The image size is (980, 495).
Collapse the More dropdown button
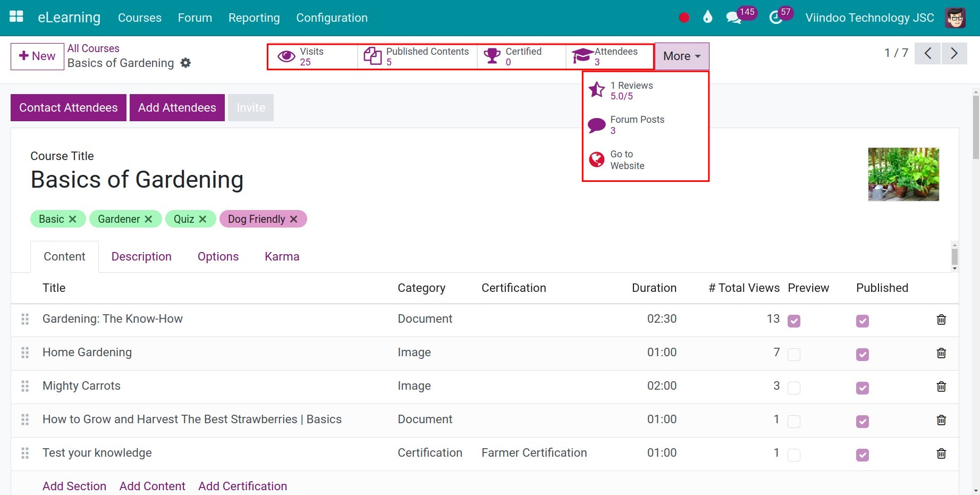pyautogui.click(x=682, y=56)
